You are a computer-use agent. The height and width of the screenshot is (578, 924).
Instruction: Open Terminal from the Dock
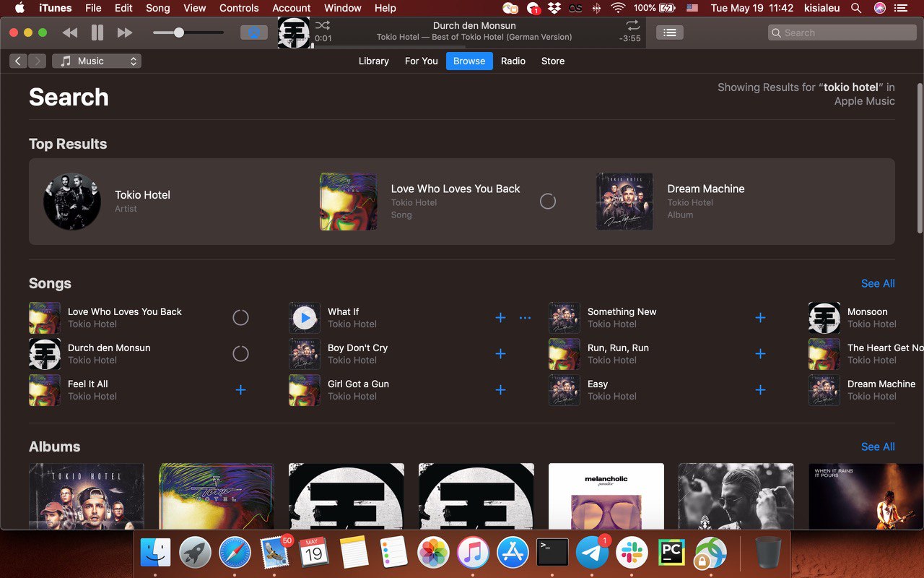click(x=552, y=553)
